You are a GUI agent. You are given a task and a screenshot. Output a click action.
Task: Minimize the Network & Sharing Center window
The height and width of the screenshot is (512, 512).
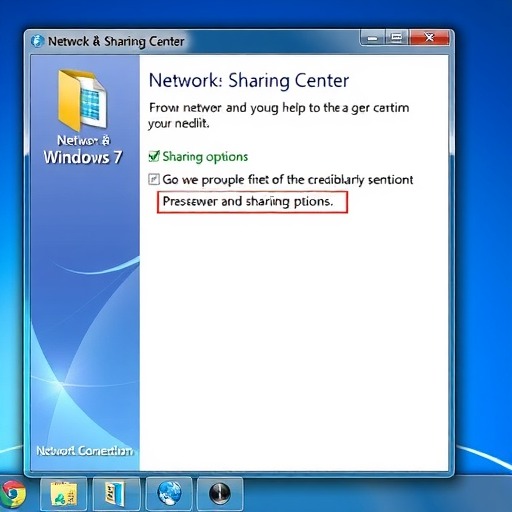373,37
